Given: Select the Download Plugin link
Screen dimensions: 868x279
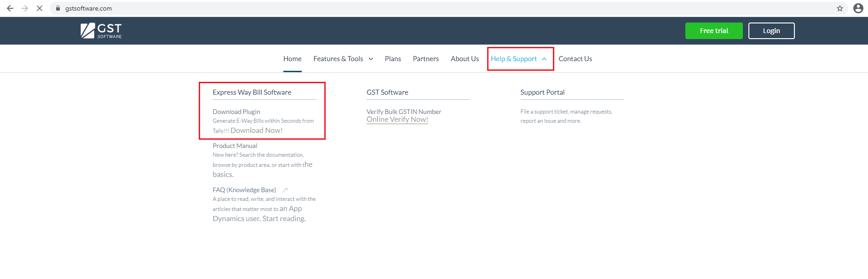Looking at the screenshot, I should [236, 112].
